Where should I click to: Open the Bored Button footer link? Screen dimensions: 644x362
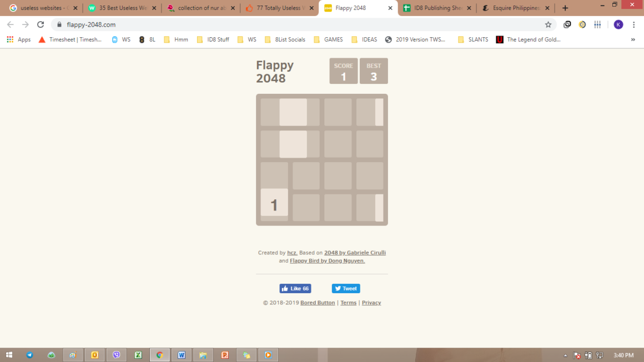(x=318, y=303)
